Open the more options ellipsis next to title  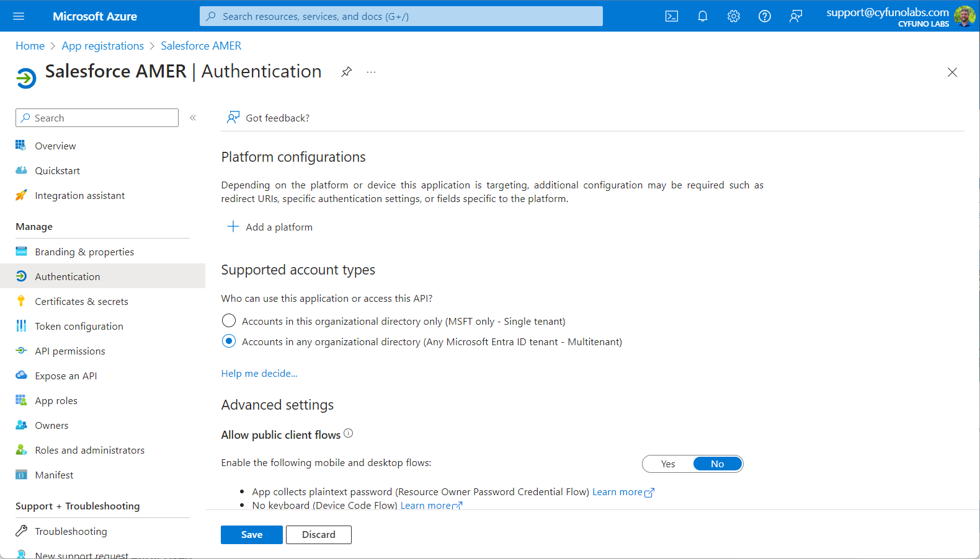point(371,72)
